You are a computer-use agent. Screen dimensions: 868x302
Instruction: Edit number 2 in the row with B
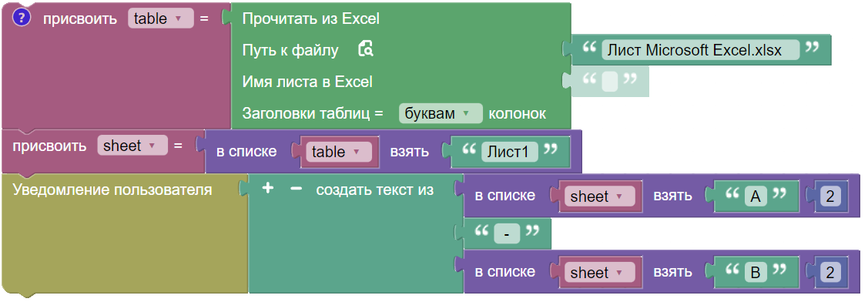(x=829, y=272)
